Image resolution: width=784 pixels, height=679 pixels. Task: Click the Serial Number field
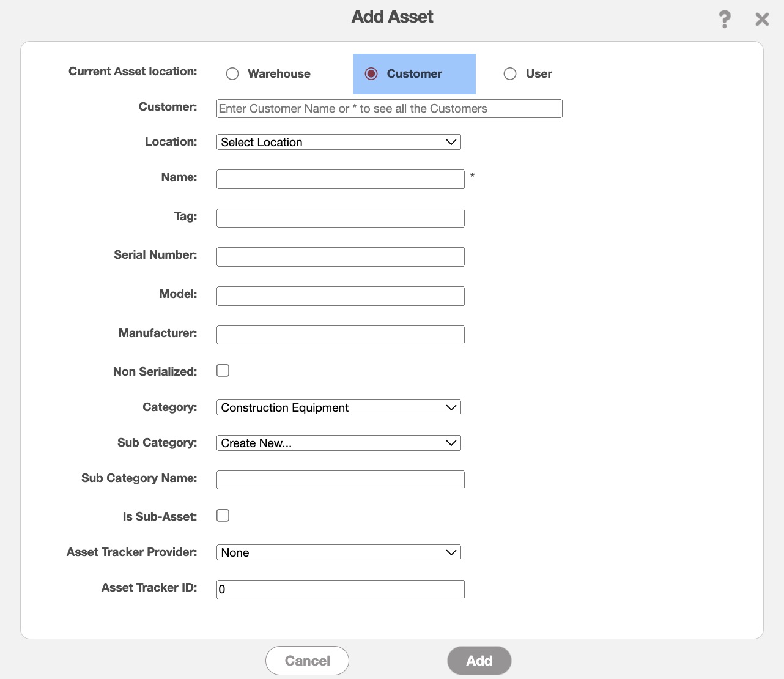pyautogui.click(x=340, y=257)
